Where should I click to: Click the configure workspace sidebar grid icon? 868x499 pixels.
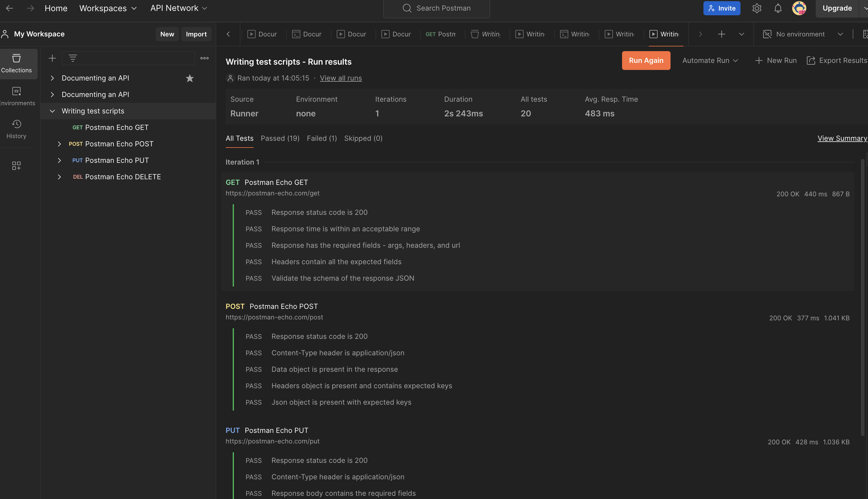(16, 166)
